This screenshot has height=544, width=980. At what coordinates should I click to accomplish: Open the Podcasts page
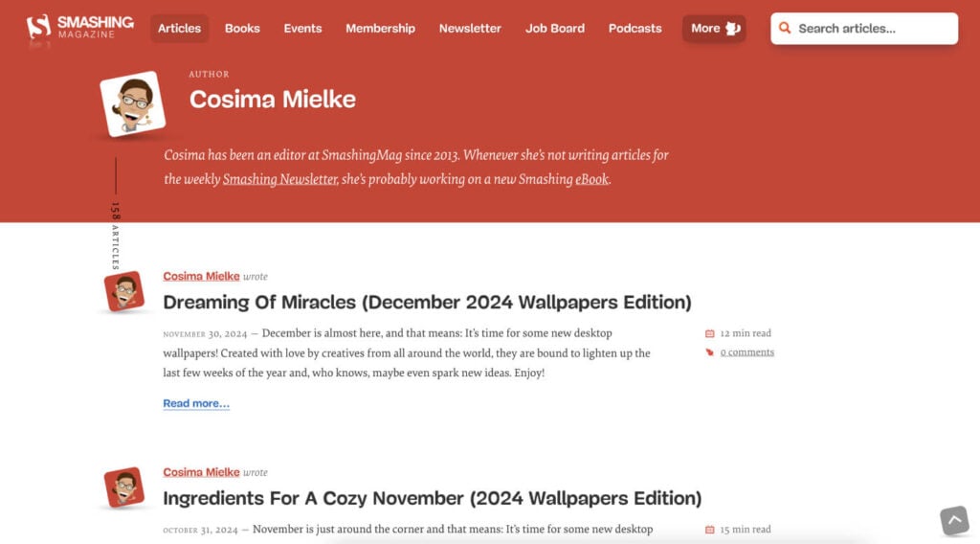pos(635,29)
